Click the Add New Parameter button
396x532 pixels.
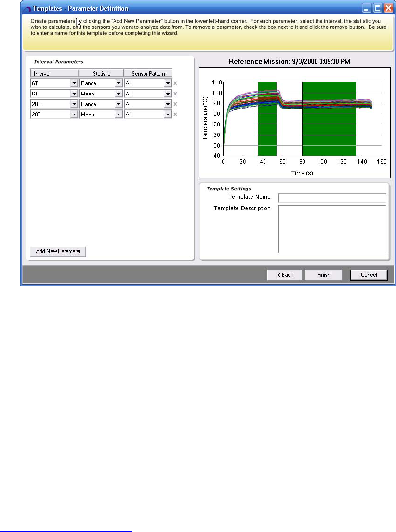click(58, 251)
